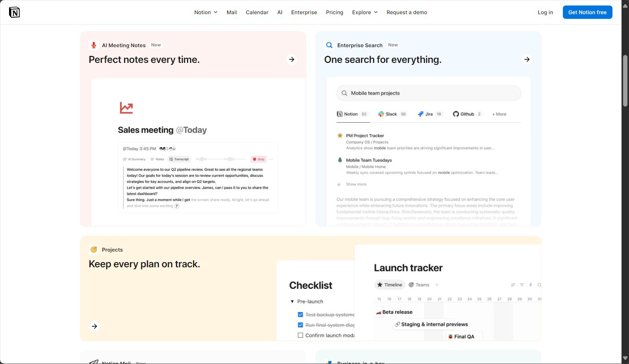The width and height of the screenshot is (629, 364).
Task: Open the Perfect notes every time arrow
Action: click(292, 59)
